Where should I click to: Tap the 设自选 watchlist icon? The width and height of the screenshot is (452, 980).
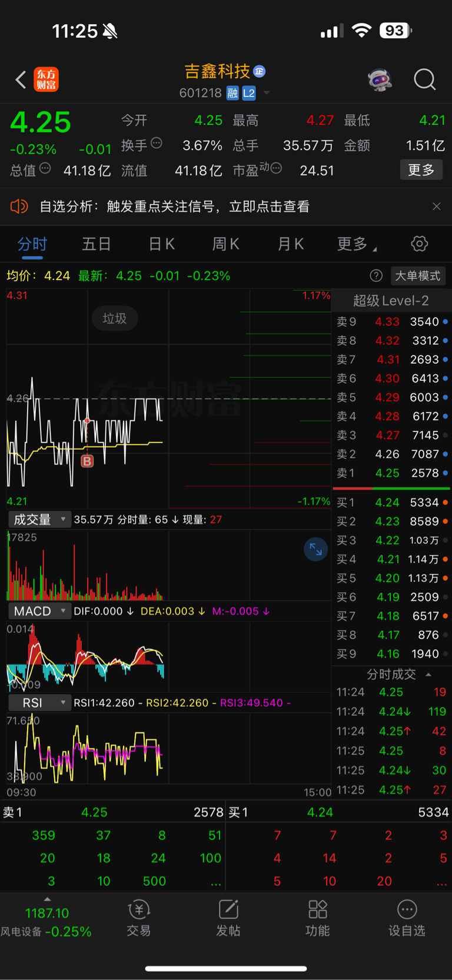(x=407, y=918)
